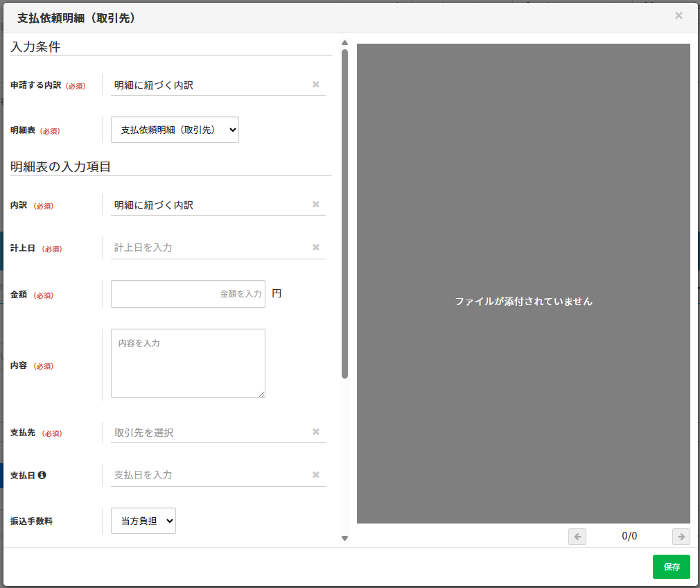Click the 計上日 input field
Image resolution: width=700 pixels, height=588 pixels.
pyautogui.click(x=208, y=247)
